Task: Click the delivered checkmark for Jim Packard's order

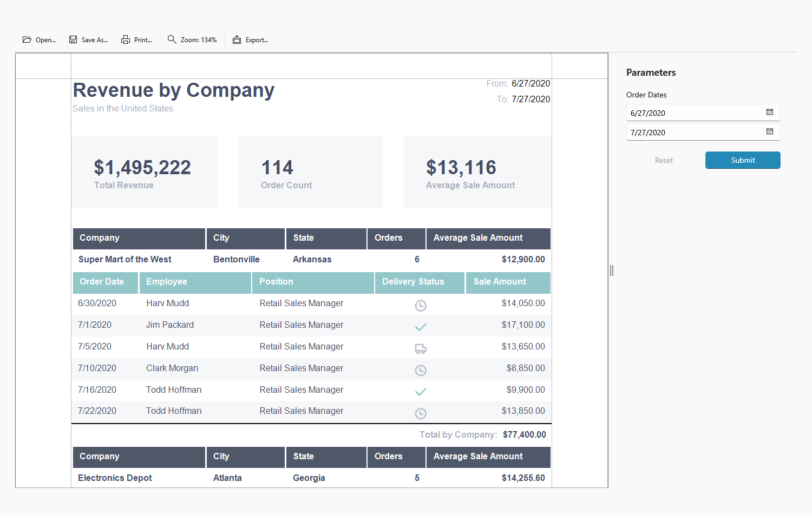Action: point(421,327)
